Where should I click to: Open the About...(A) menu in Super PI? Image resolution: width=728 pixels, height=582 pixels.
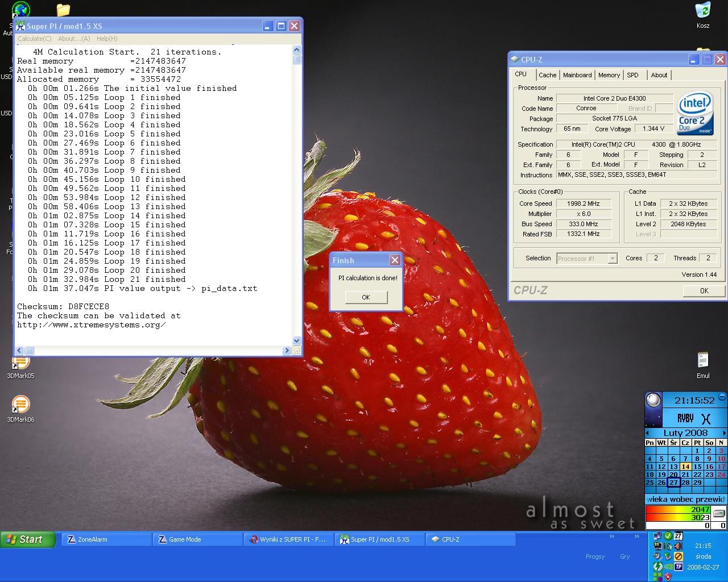coord(74,39)
